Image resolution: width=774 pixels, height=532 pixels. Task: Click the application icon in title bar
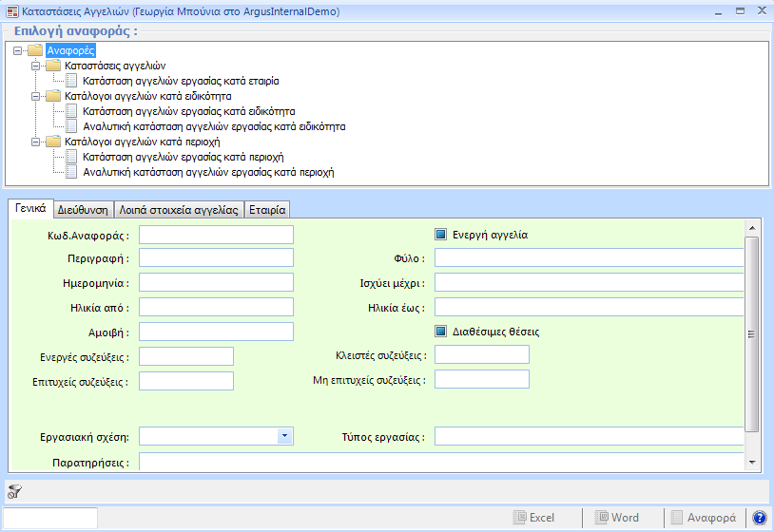[x=11, y=11]
